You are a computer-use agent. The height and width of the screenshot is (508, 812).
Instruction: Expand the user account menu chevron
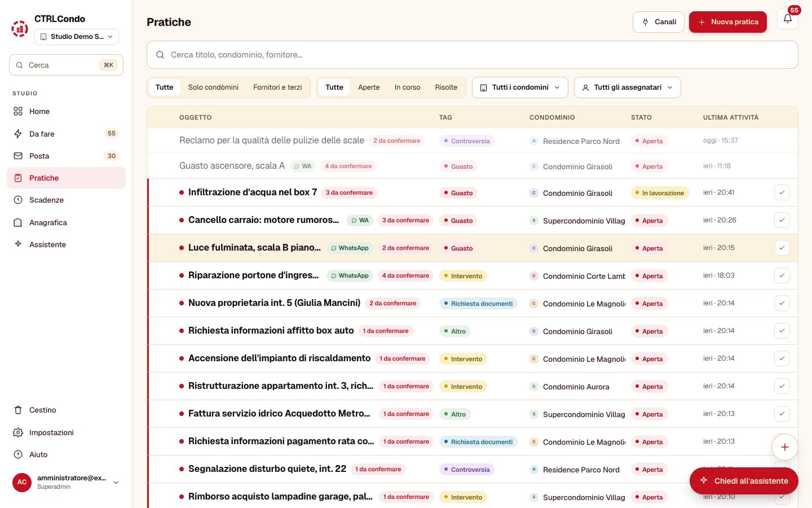click(116, 483)
